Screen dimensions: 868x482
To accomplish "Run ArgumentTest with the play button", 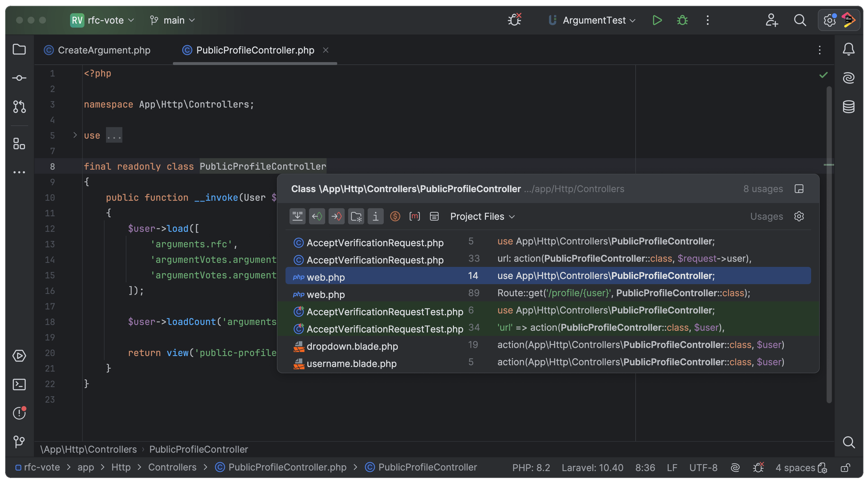I will click(657, 20).
